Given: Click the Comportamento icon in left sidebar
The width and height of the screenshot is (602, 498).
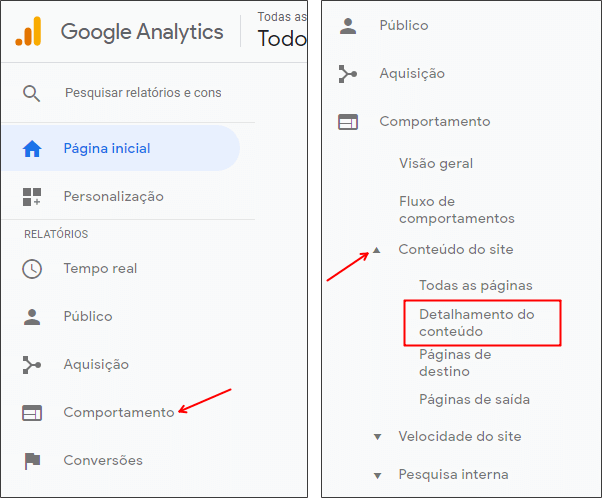Looking at the screenshot, I should 32,413.
